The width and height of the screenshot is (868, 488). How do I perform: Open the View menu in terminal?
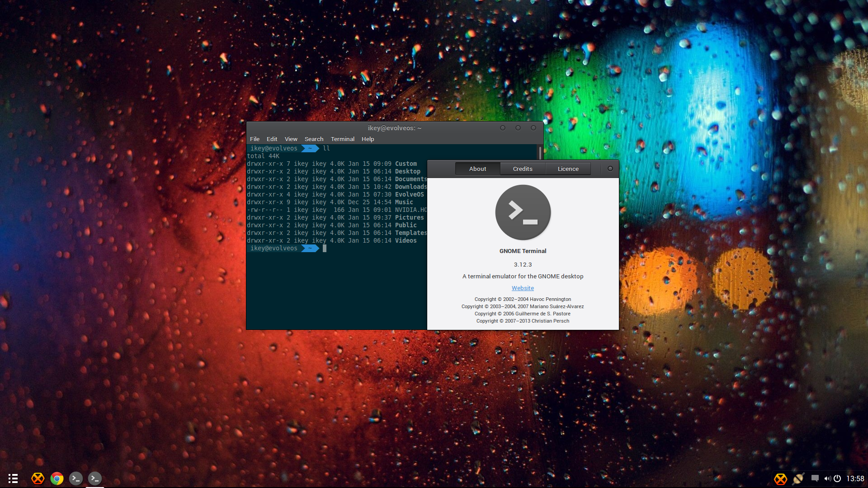coord(291,139)
